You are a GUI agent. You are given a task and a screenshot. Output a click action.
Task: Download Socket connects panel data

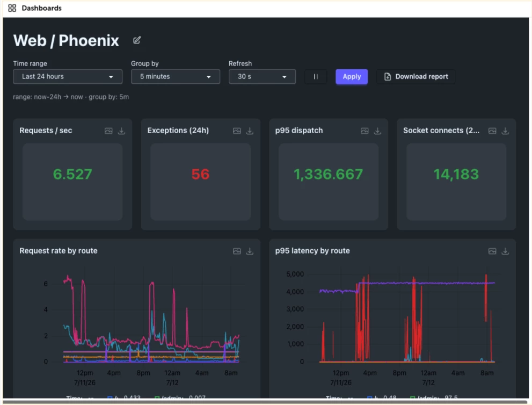point(505,131)
